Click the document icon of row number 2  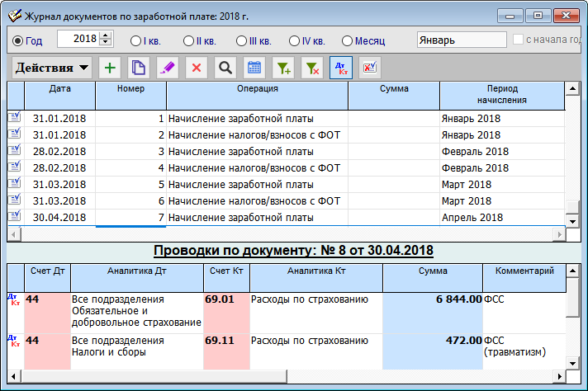[15, 134]
